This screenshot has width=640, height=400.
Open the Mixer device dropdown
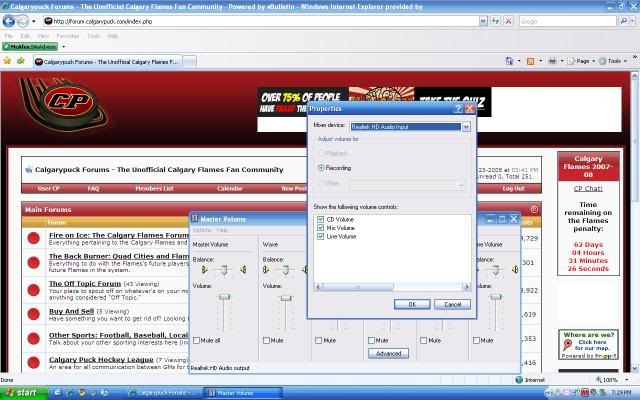point(466,127)
